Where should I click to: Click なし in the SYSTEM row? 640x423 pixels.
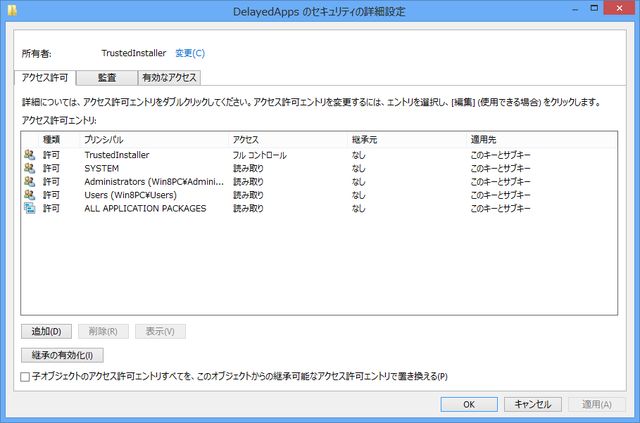(358, 168)
